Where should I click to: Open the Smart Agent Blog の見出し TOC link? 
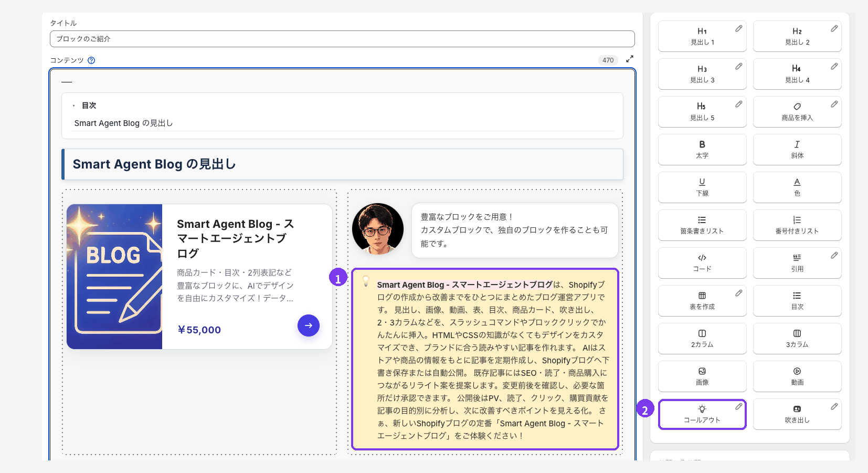pyautogui.click(x=123, y=123)
